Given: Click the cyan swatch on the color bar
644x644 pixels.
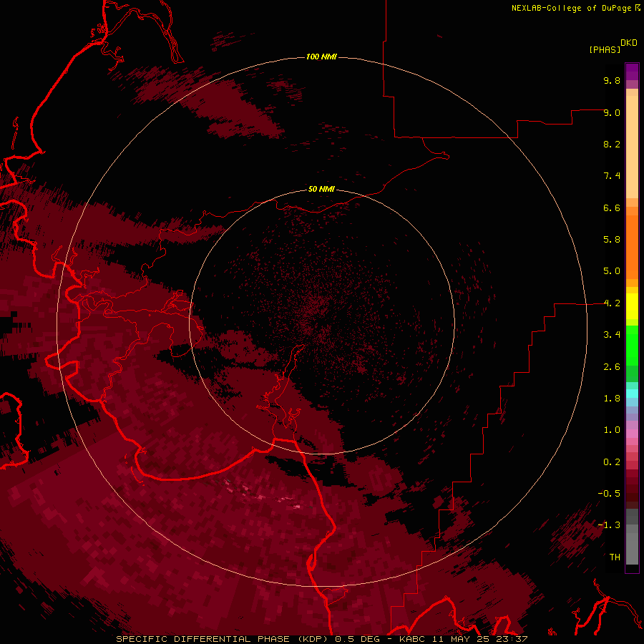Looking at the screenshot, I should [632, 394].
